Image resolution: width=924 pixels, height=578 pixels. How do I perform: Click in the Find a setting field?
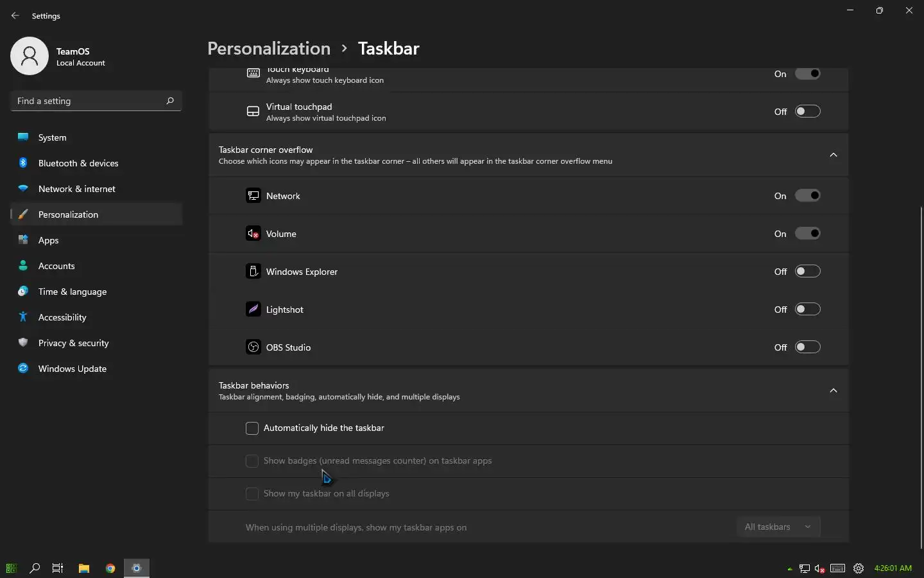tap(87, 101)
